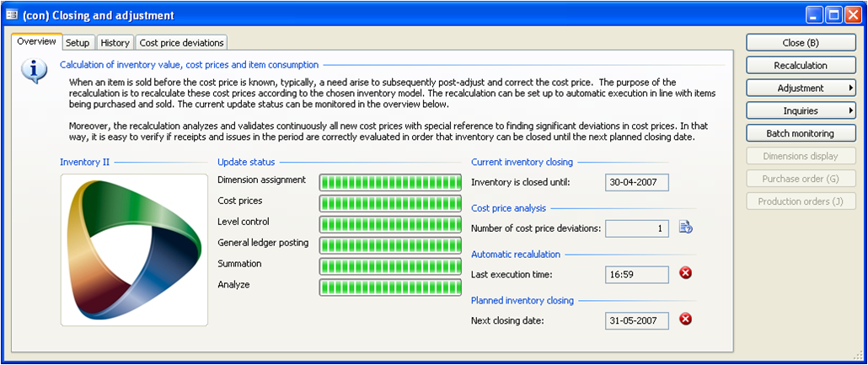Go to the Overview tab

[36, 41]
